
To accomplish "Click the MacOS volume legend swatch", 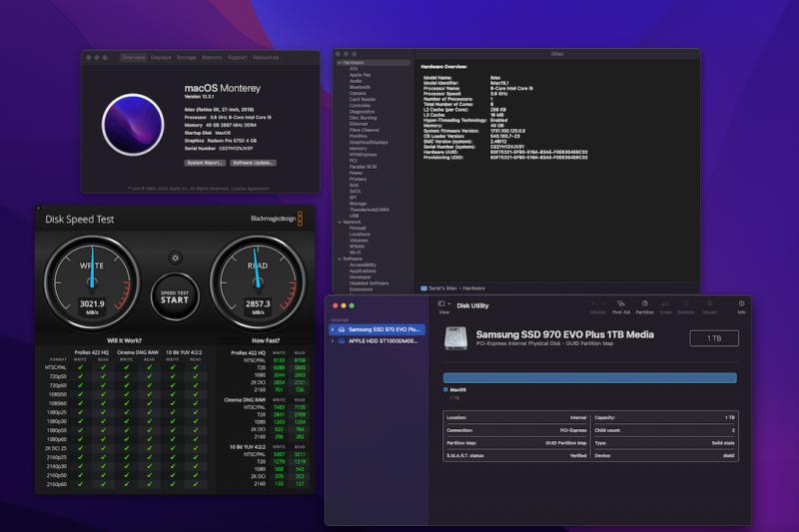I will (445, 389).
